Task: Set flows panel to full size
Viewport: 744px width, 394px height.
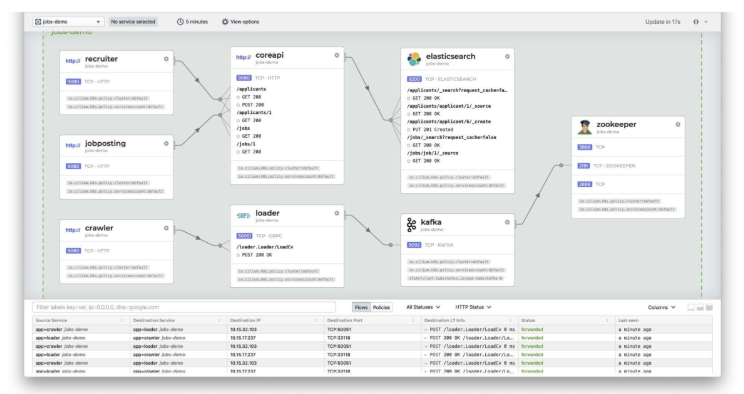Action: coord(709,308)
